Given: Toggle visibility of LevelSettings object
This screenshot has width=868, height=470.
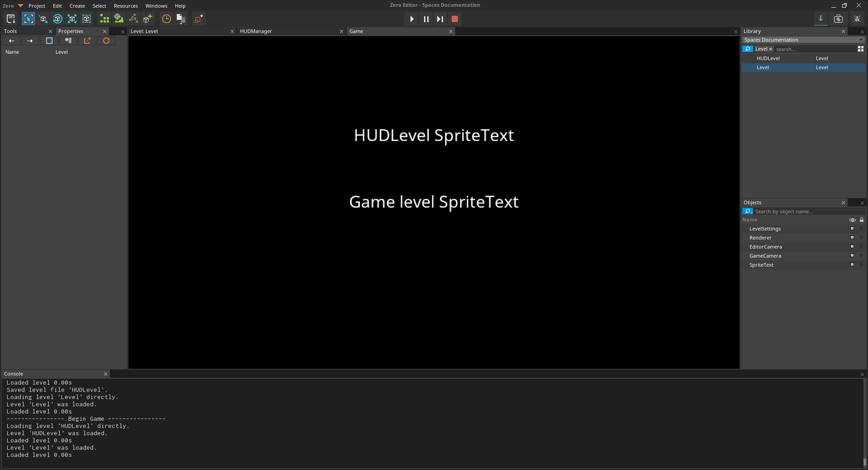Looking at the screenshot, I should (x=852, y=228).
